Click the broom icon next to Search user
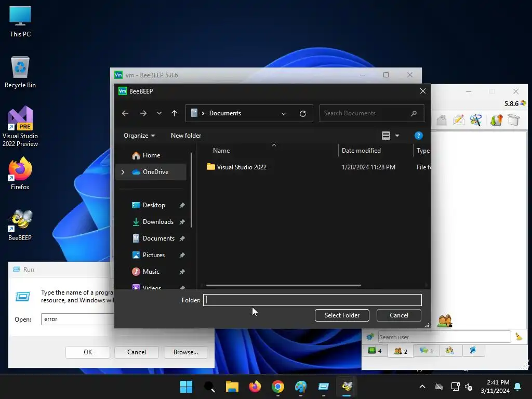 point(518,337)
